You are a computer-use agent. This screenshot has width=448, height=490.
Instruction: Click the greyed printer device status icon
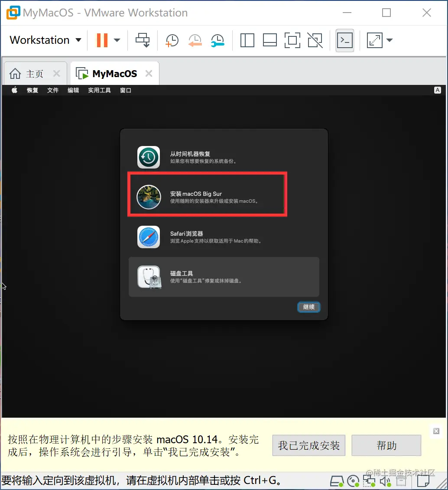click(402, 482)
